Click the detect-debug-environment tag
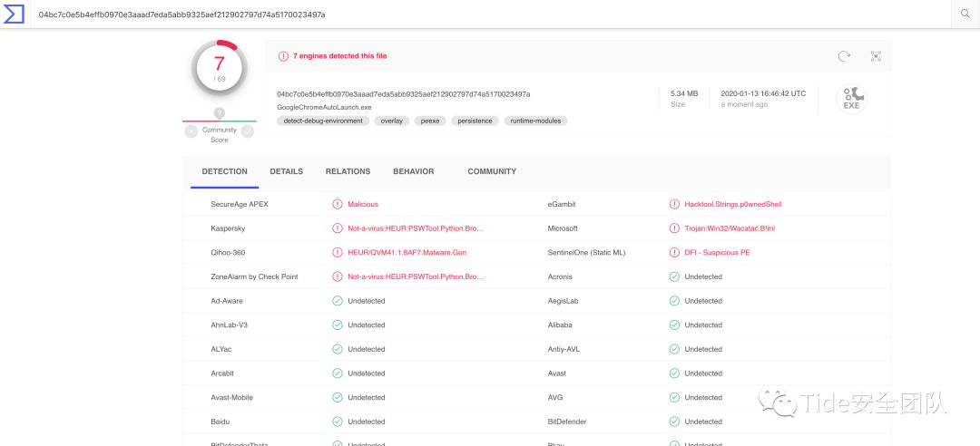Viewport: 980px width, 446px height. coord(323,121)
